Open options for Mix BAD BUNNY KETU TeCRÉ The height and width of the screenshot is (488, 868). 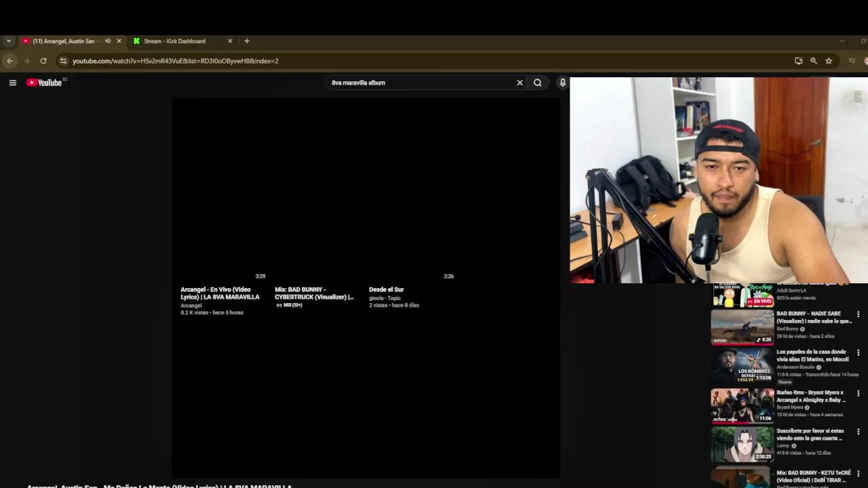click(859, 473)
